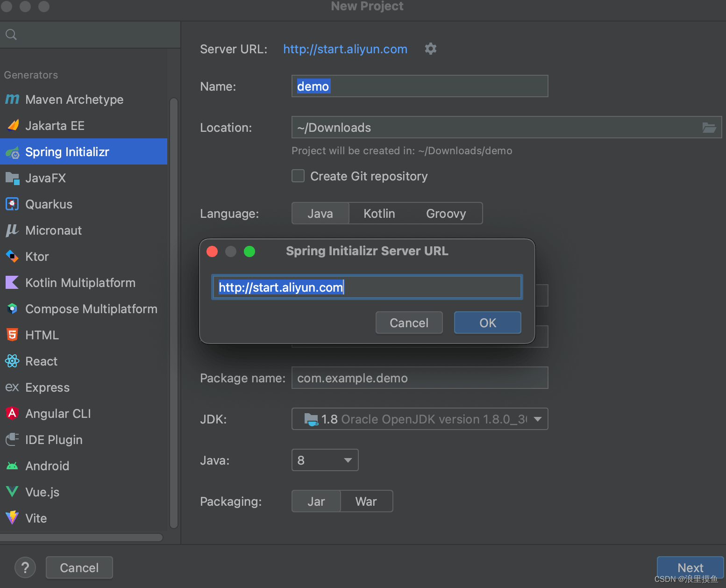
Task: Select Android generator
Action: (84, 466)
